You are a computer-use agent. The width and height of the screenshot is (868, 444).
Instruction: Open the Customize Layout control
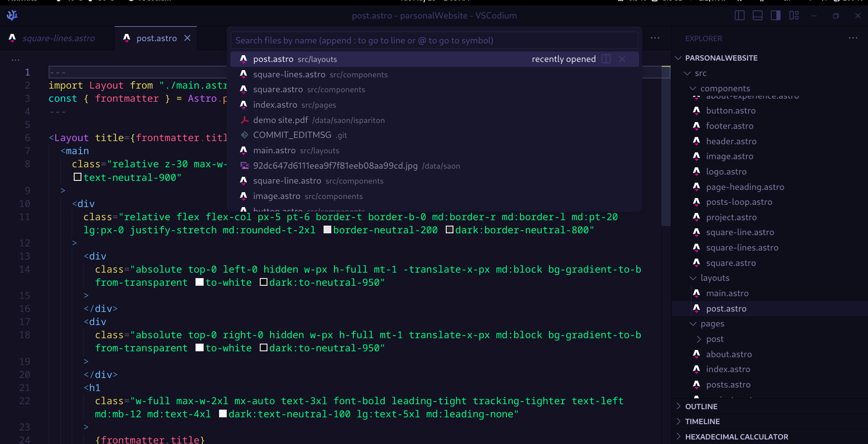(x=793, y=15)
